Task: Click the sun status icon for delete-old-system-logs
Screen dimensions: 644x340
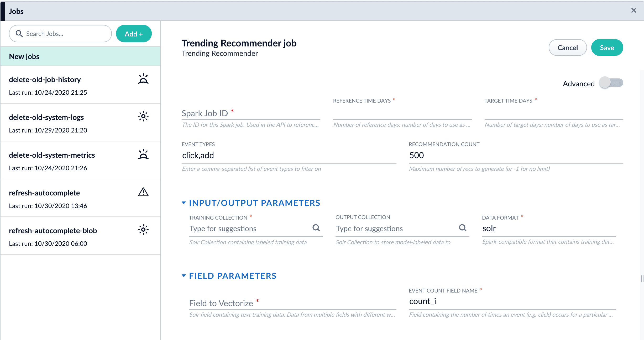Action: click(x=143, y=116)
